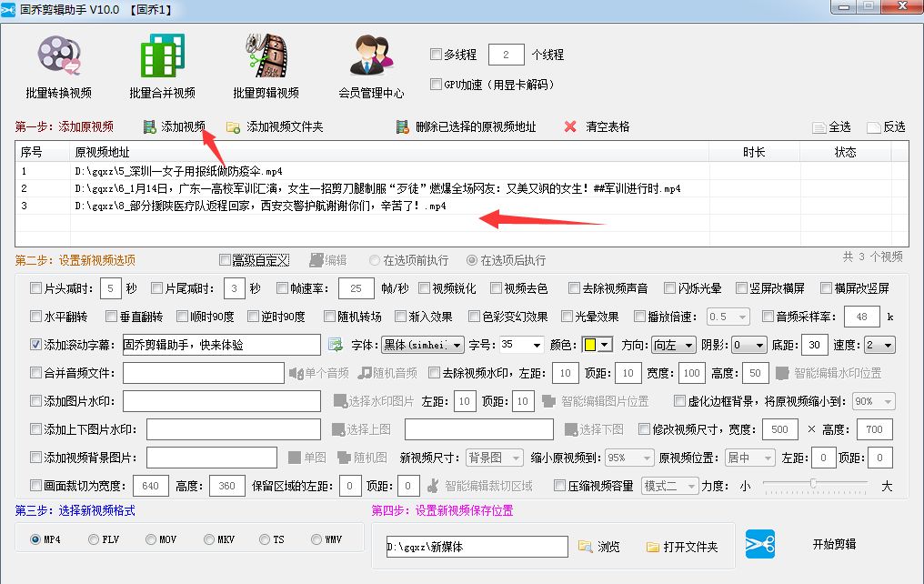Screen dimensions: 924x584
Task: Uncheck 添加滚动字幕 checkbox
Action: (x=36, y=345)
